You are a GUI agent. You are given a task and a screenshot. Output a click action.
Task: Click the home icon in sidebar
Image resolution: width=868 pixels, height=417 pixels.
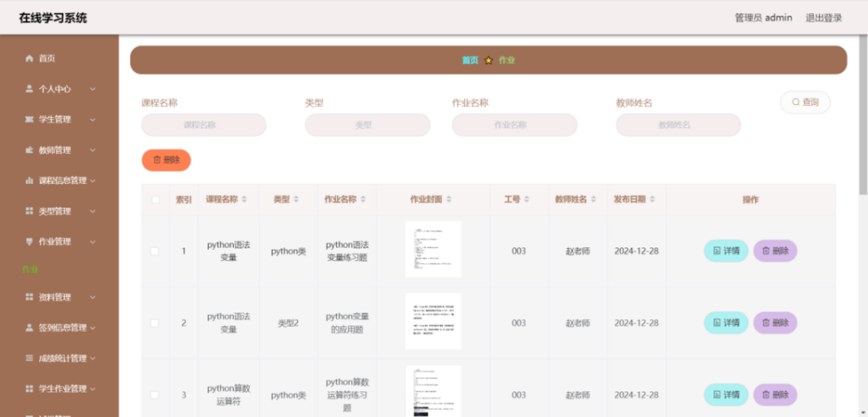click(x=29, y=58)
